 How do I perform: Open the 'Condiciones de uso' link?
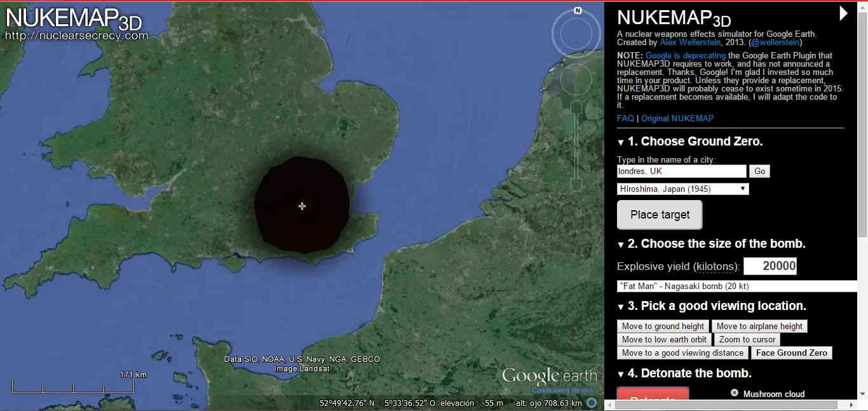(562, 391)
